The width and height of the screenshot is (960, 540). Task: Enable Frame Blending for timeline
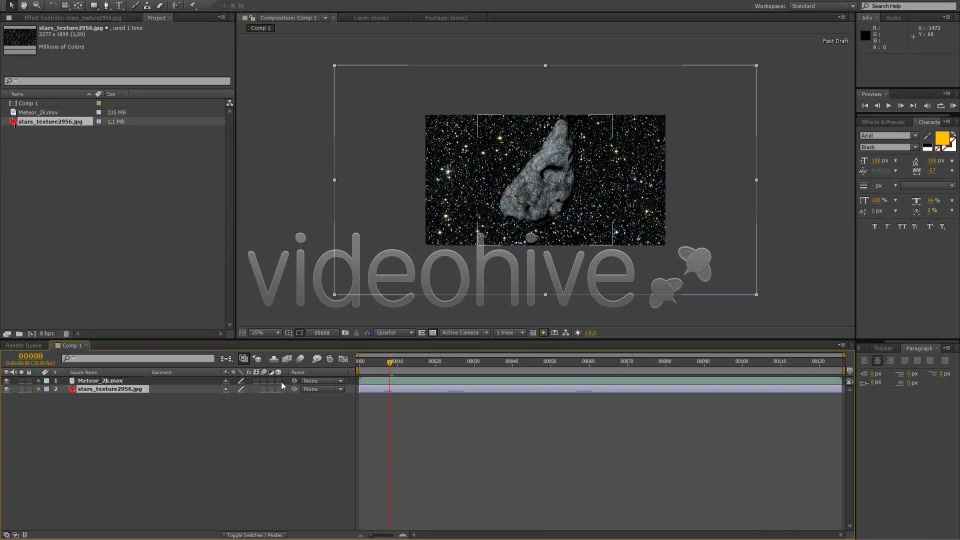[287, 359]
